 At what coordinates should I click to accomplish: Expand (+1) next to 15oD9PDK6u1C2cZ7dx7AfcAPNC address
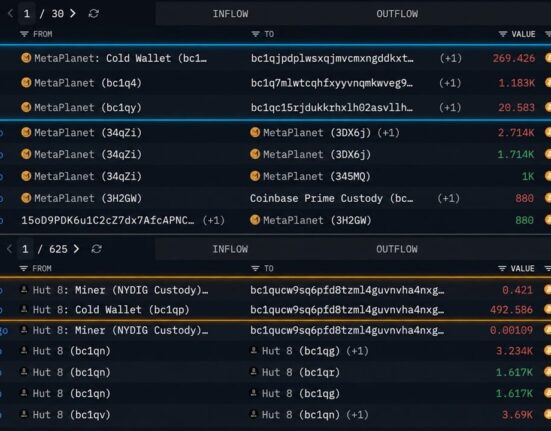point(213,220)
